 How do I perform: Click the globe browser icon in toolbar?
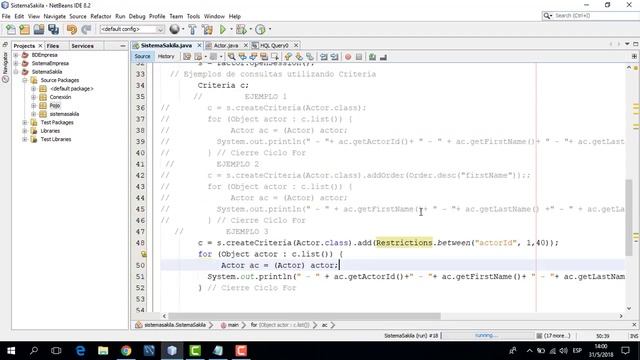tap(174, 29)
